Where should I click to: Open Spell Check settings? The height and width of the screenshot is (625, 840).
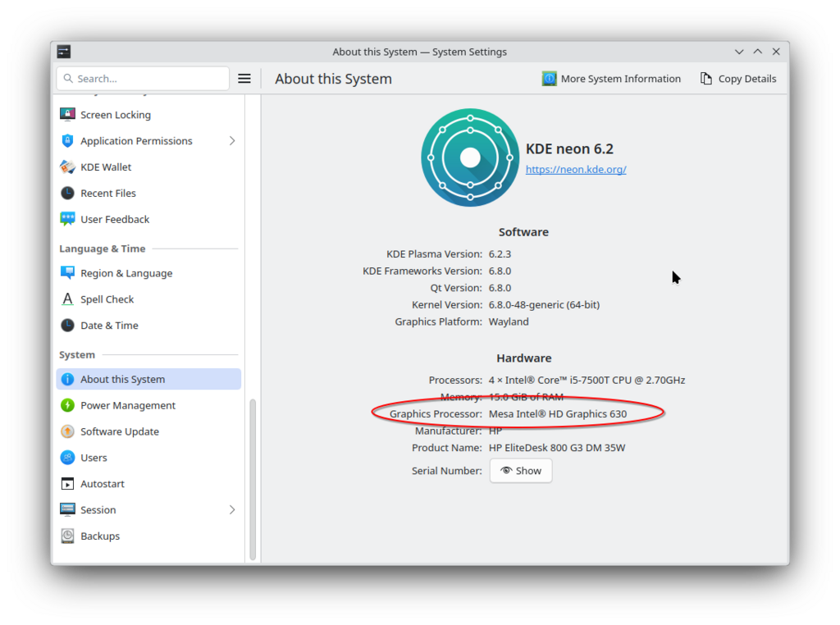pyautogui.click(x=148, y=299)
